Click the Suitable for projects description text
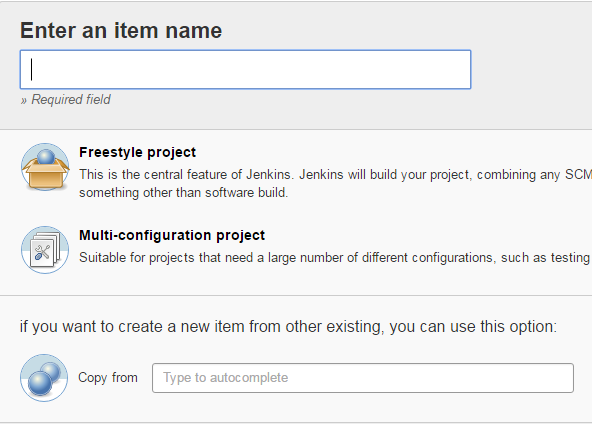Image resolution: width=592 pixels, height=424 pixels. tap(335, 258)
